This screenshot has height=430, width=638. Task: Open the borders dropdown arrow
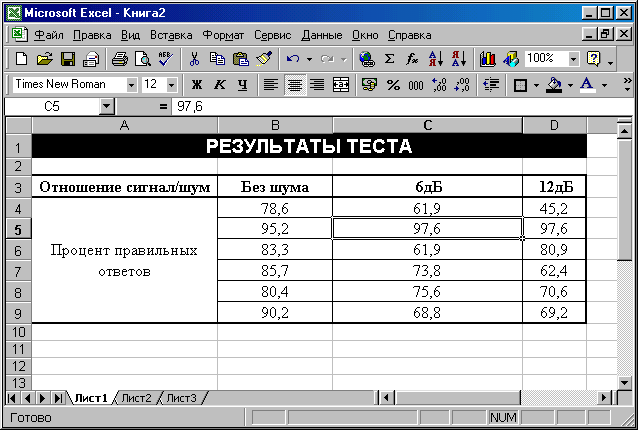coord(536,85)
